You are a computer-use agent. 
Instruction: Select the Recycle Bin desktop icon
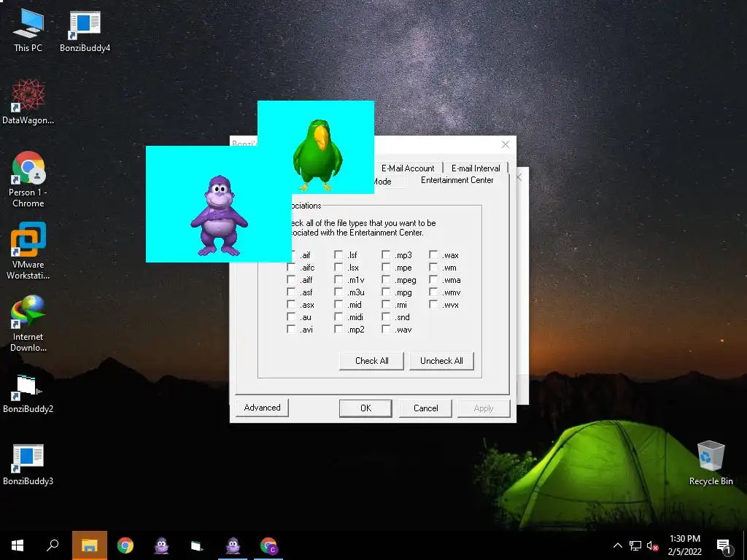(x=711, y=463)
